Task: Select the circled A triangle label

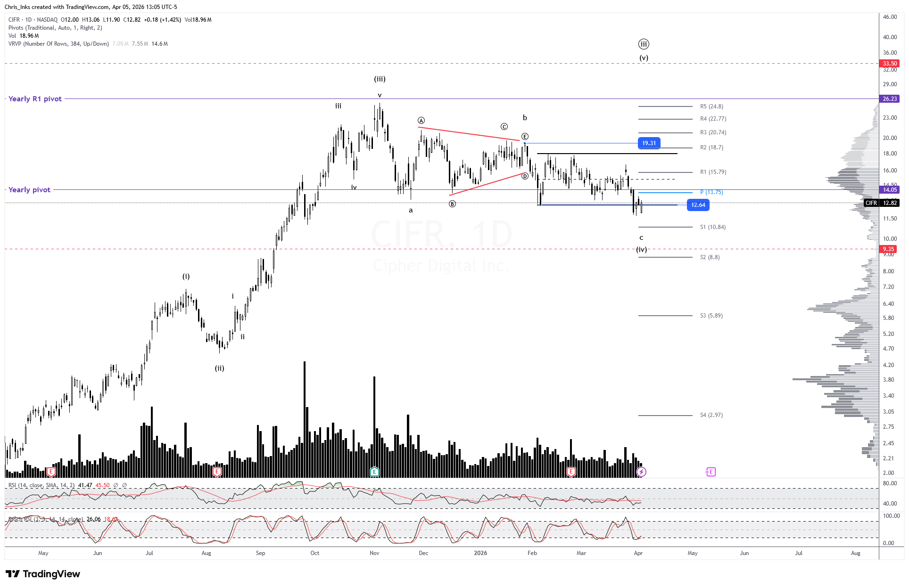Action: 421,121
